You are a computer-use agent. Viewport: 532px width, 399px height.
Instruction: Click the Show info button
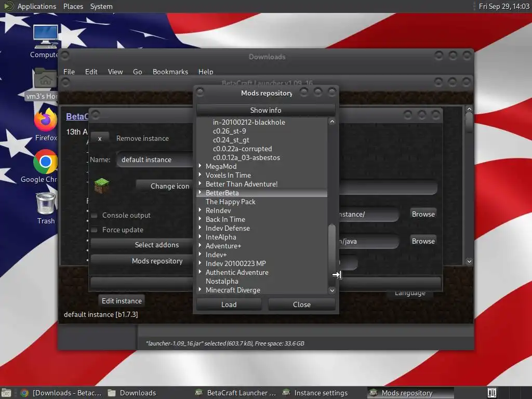pyautogui.click(x=265, y=110)
